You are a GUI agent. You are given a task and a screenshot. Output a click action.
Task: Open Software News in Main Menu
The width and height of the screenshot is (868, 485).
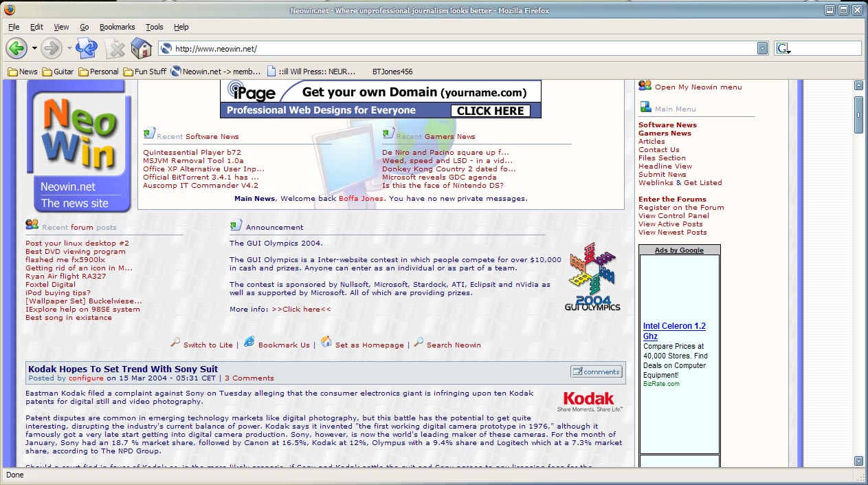[667, 125]
